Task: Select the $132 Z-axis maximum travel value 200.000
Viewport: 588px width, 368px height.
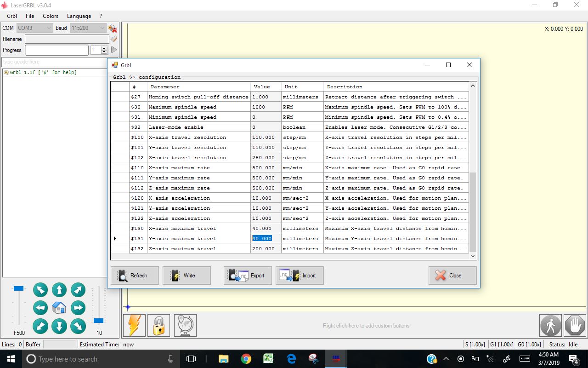Action: (x=266, y=248)
